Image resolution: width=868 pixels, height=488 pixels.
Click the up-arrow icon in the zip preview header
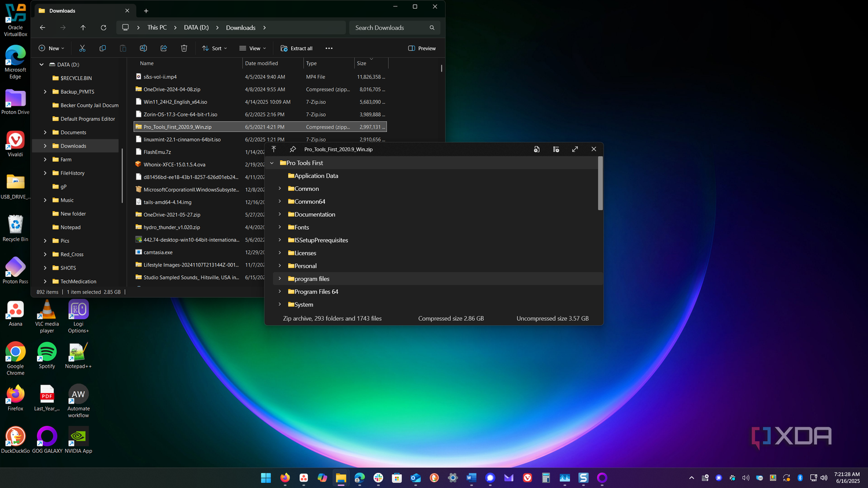(274, 149)
